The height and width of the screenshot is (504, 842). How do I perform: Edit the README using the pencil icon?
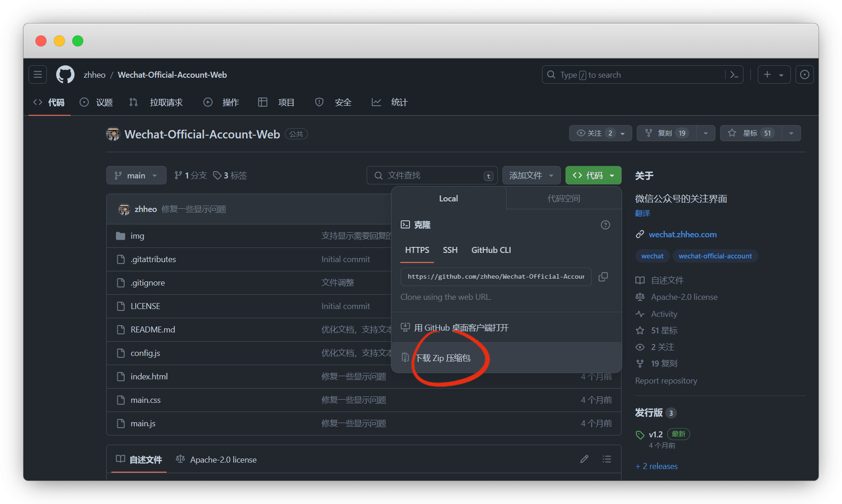[584, 458]
